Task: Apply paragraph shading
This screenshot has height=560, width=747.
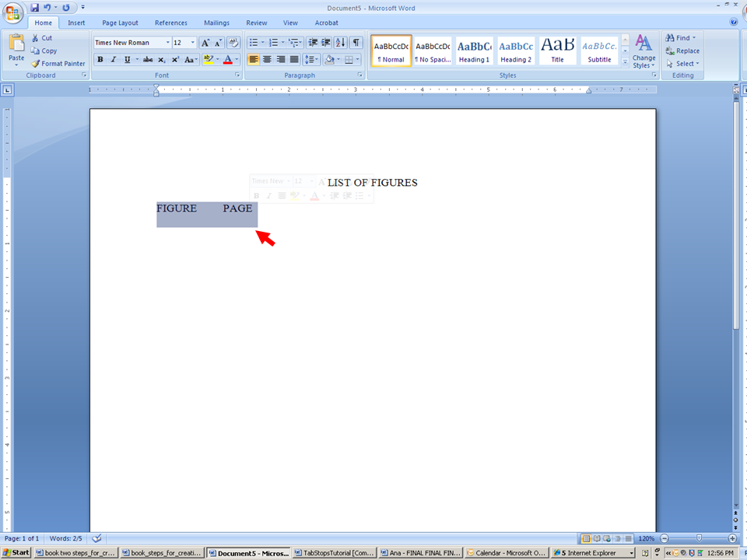Action: coord(328,60)
